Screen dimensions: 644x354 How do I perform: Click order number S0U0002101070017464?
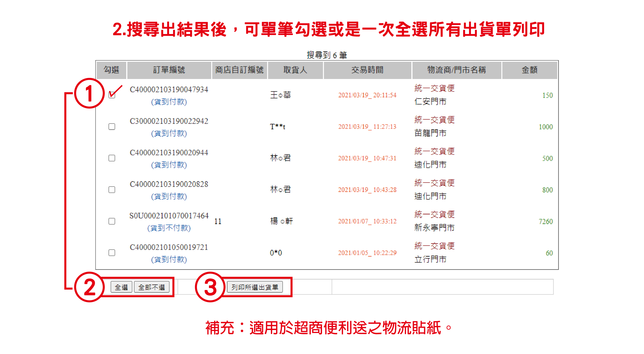click(x=169, y=216)
